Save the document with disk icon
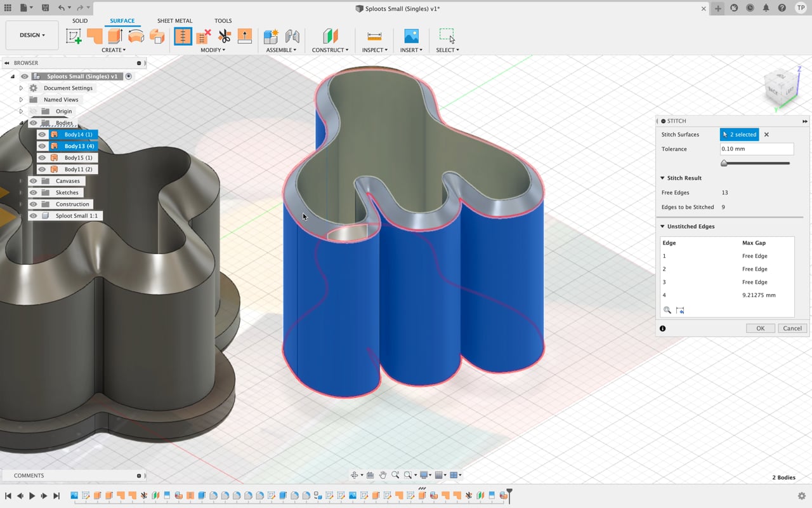This screenshot has width=812, height=508. 45,8
